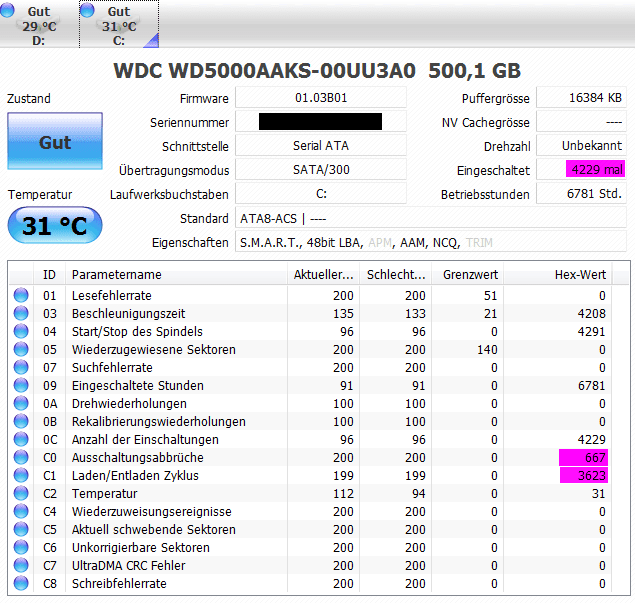Screen dimensions: 635x603
Task: Select the D: drive tab at 29 °C
Action: click(39, 24)
